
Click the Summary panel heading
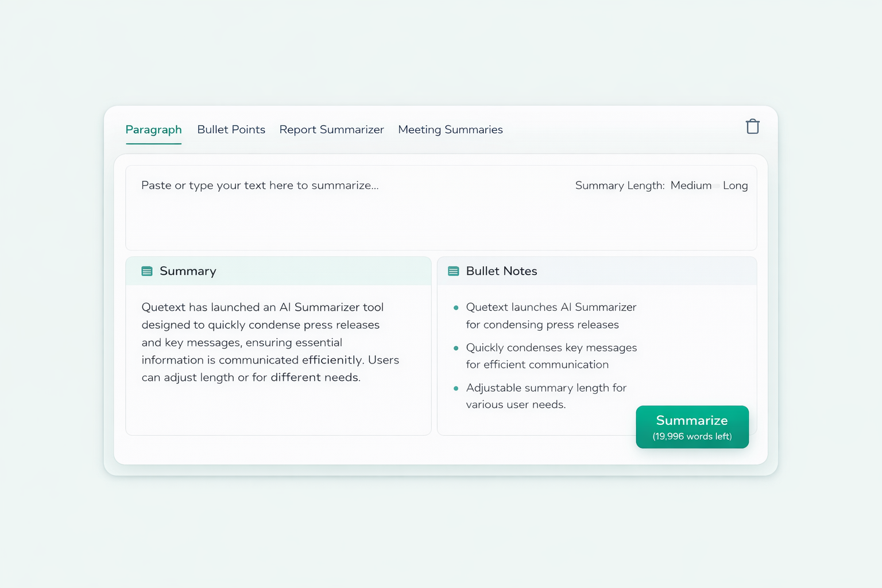(x=188, y=271)
